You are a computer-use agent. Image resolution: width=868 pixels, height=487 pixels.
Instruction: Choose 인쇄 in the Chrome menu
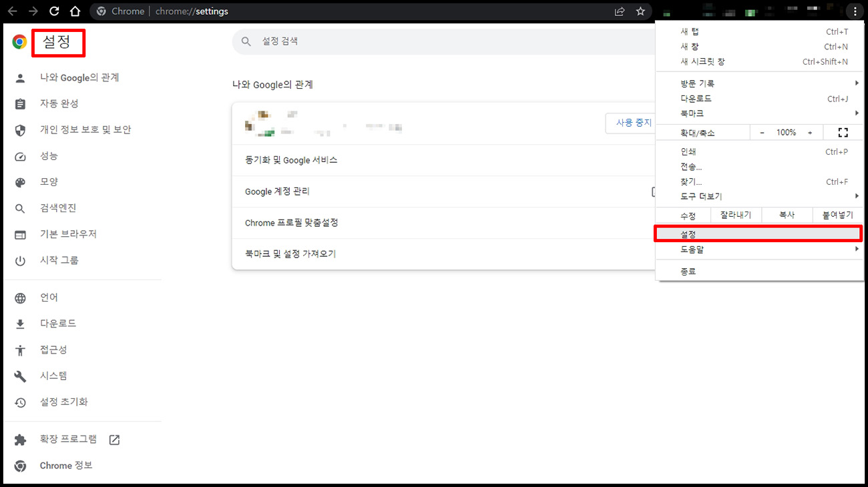[760, 151]
